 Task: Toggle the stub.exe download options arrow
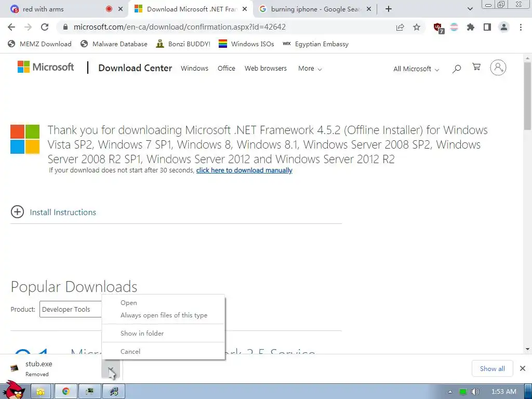point(111,369)
